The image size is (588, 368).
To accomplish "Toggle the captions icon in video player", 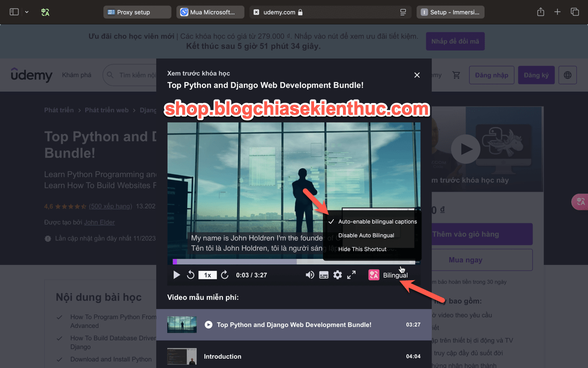I will tap(324, 275).
